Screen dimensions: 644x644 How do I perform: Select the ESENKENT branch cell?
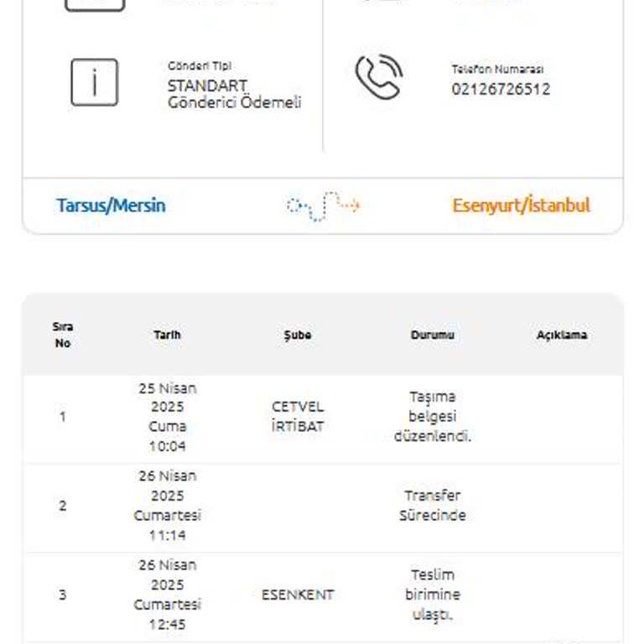298,595
